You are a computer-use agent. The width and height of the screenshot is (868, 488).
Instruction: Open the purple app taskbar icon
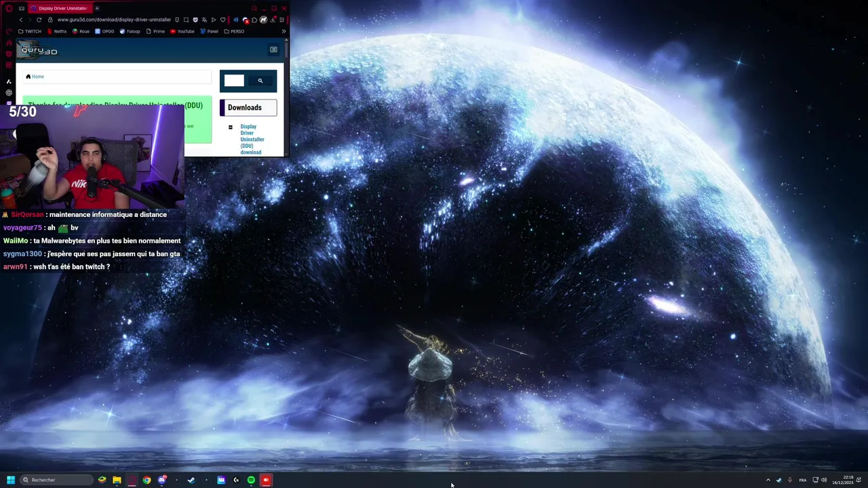[221, 480]
